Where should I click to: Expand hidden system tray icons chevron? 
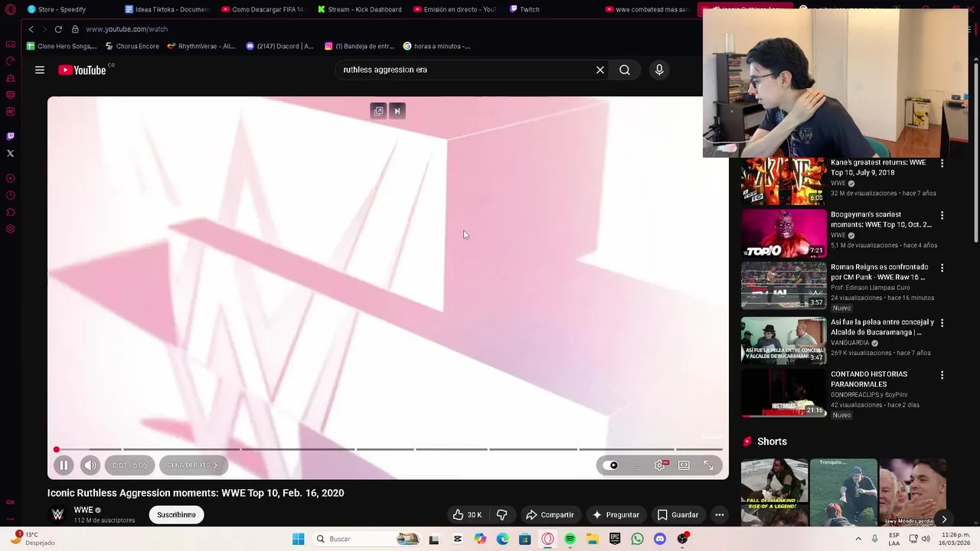858,539
